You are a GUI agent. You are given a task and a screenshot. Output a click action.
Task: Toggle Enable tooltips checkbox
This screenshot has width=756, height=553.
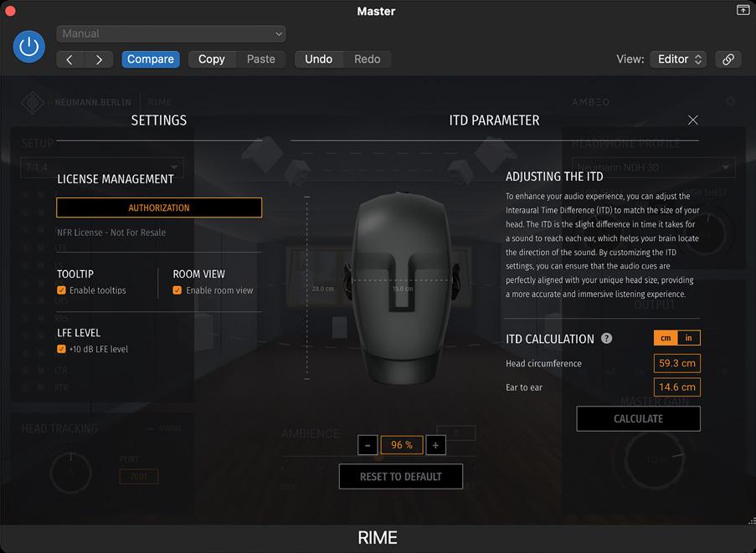61,290
